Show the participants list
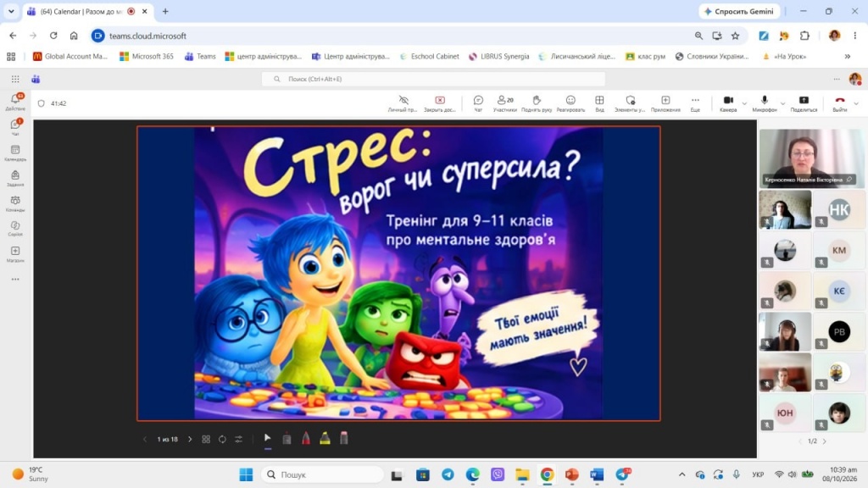The height and width of the screenshot is (488, 868). tap(505, 103)
